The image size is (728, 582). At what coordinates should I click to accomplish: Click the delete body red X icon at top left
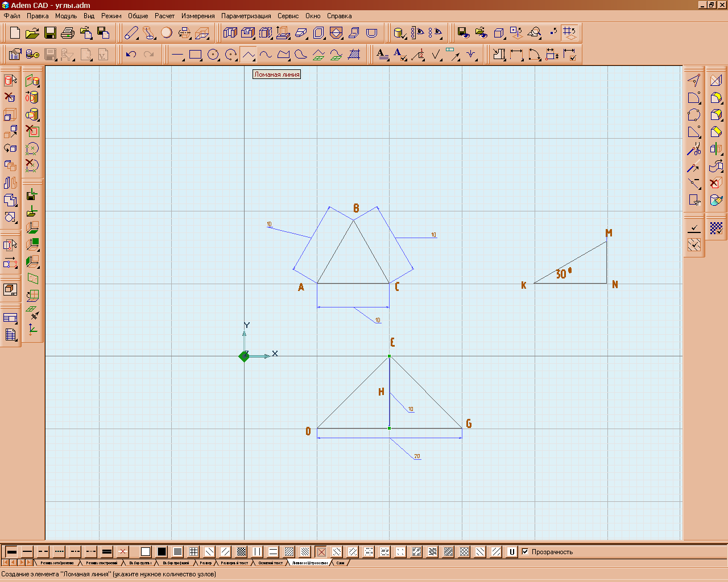(x=10, y=97)
